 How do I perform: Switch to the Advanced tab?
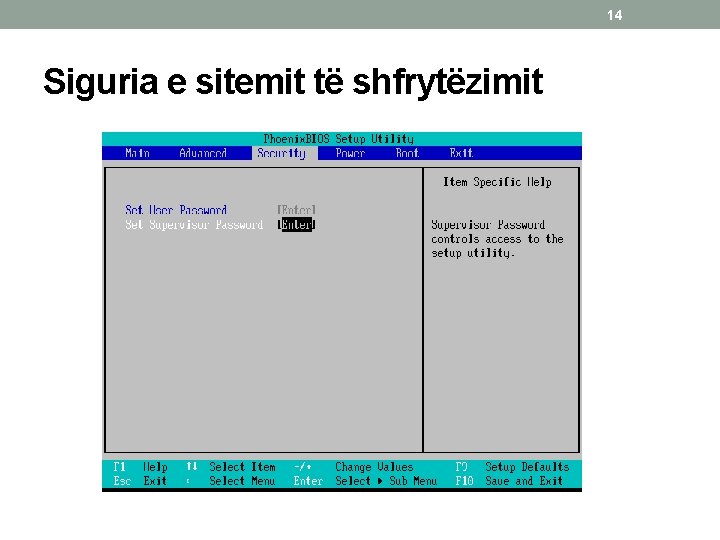203,153
